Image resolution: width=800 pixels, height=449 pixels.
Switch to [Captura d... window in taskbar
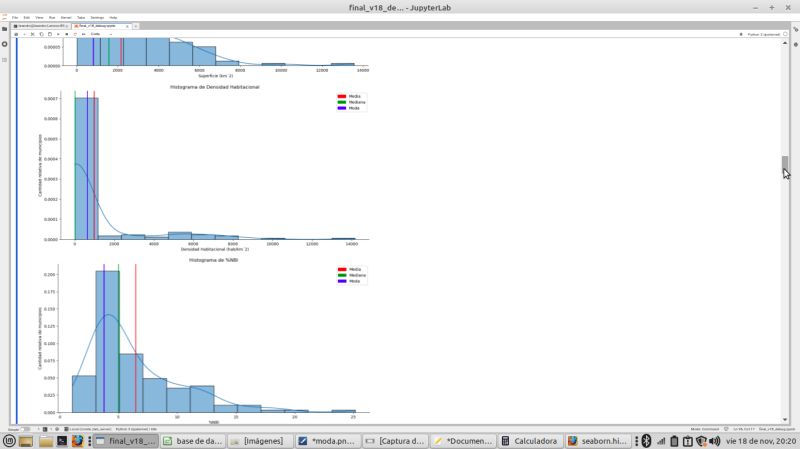click(x=395, y=441)
